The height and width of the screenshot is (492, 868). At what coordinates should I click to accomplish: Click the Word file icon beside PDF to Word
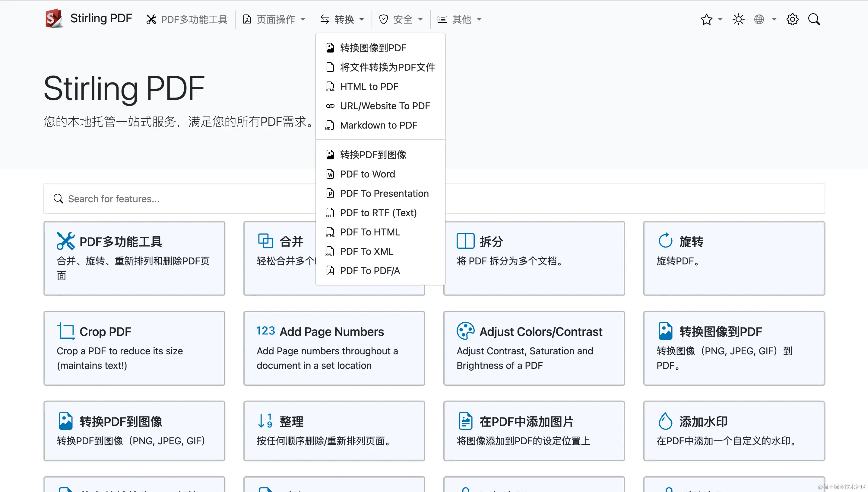[330, 174]
